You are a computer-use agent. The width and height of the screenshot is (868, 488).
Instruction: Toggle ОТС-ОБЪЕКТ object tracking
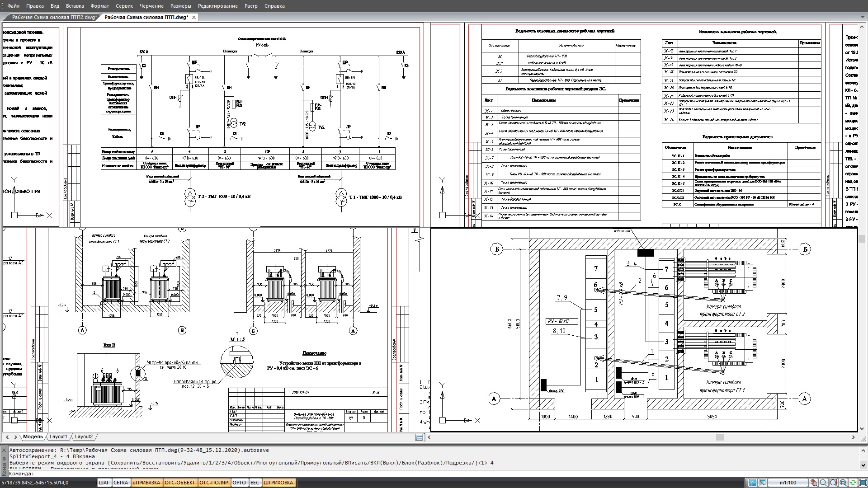pos(179,483)
